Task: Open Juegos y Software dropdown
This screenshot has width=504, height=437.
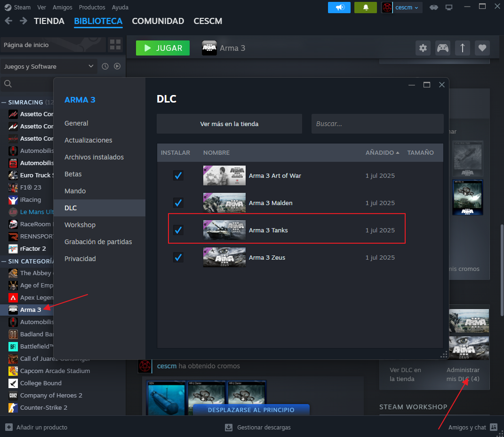Action: point(48,66)
